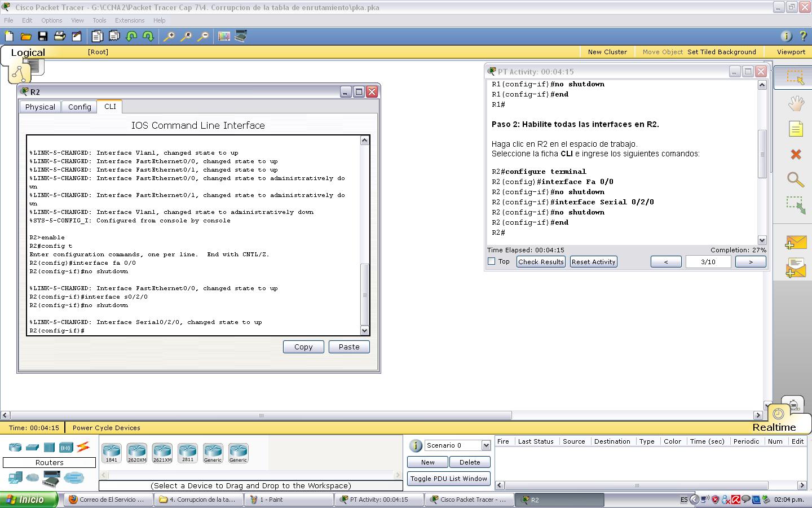Select the Wireless Devices category icon
Image resolution: width=812 pixels, height=508 pixels.
pyautogui.click(x=66, y=448)
